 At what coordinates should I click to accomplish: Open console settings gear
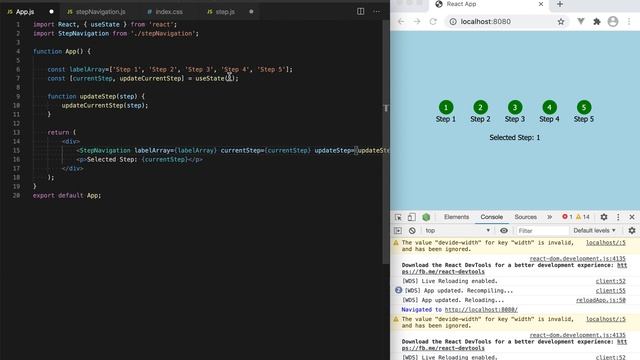(632, 231)
